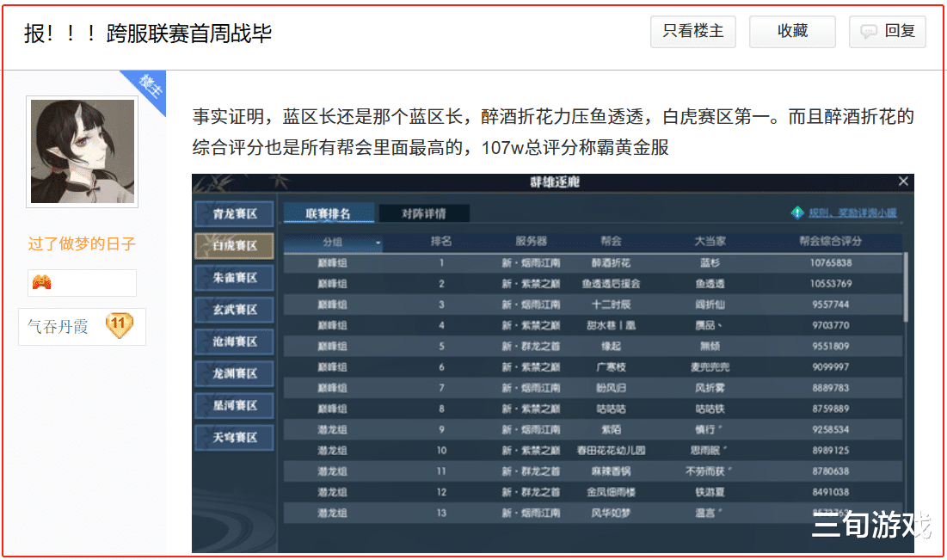Image resolution: width=947 pixels, height=560 pixels.
Task: Click leader name 蓝杉
Action: [x=710, y=262]
